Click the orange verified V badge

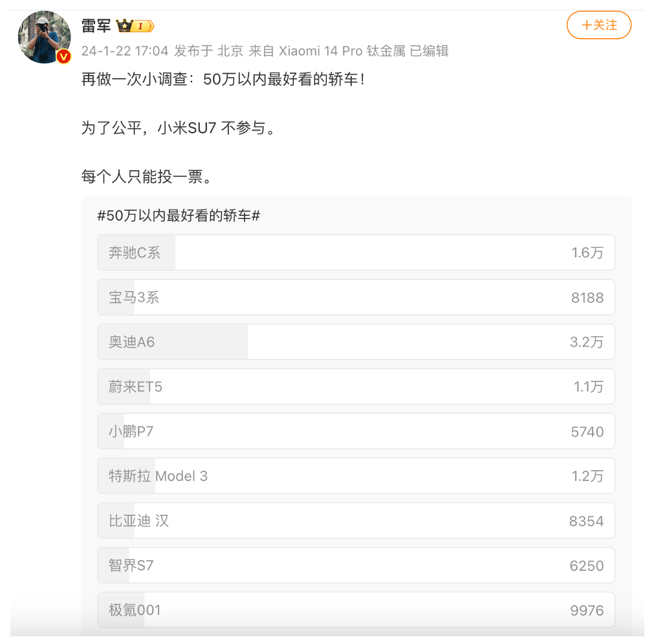(63, 56)
